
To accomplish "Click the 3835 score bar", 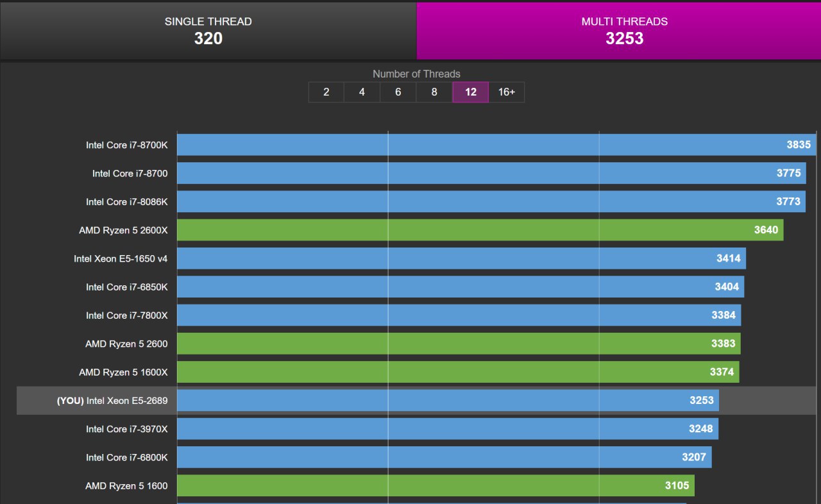I will (x=496, y=145).
